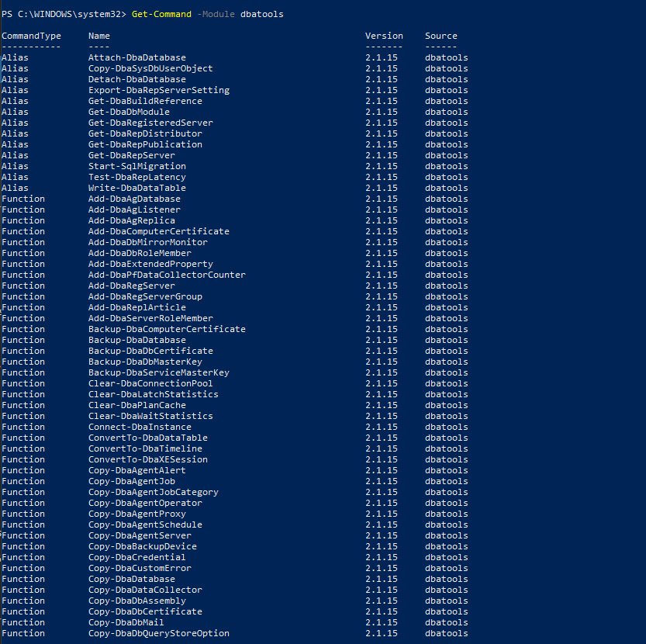Click the 'Copy-DbaDbAssembly' function name
Screen dimensions: 646x644
[137, 601]
